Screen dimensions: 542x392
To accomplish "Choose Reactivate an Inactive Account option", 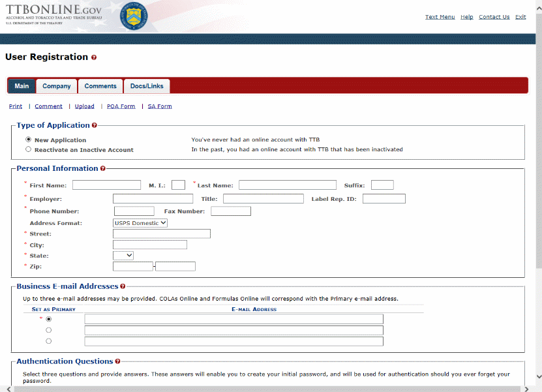I will 28,149.
